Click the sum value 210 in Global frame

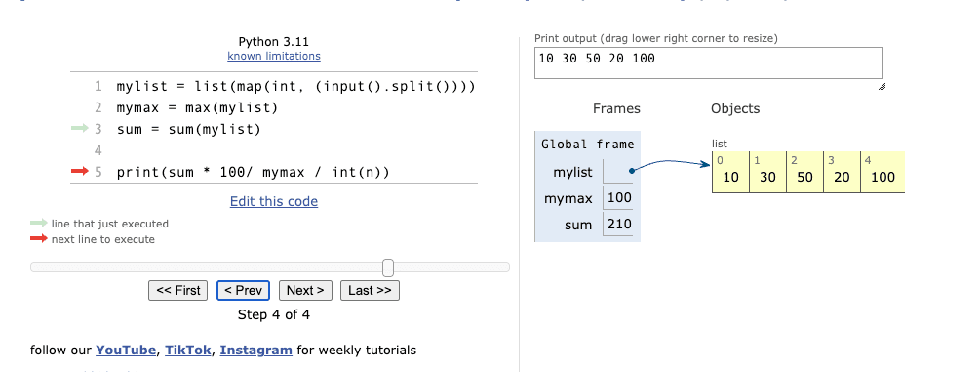pyautogui.click(x=619, y=225)
